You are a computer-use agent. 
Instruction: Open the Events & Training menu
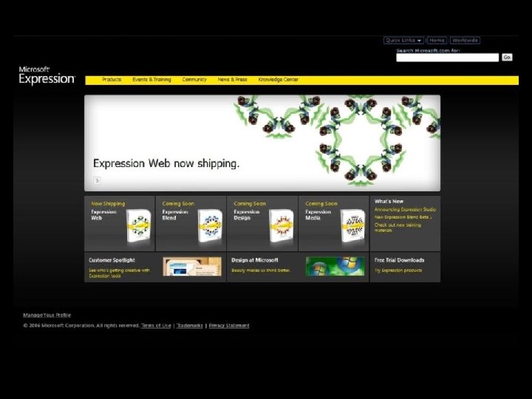[151, 79]
